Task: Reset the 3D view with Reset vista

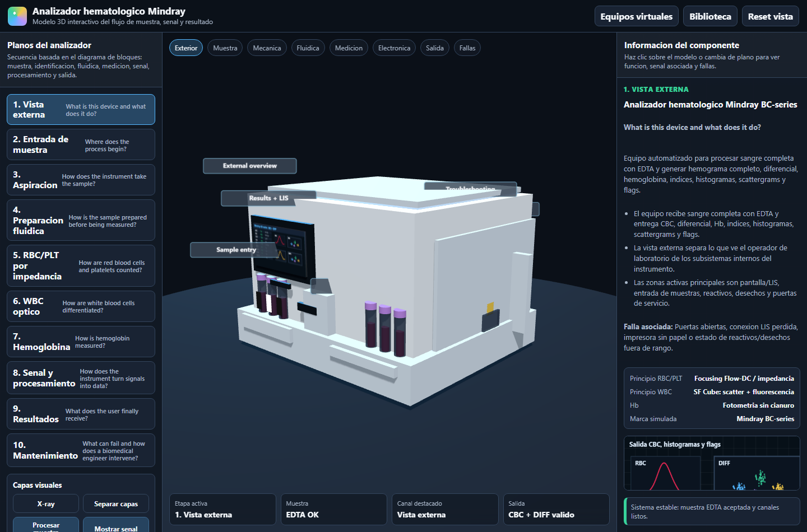Action: click(x=770, y=16)
